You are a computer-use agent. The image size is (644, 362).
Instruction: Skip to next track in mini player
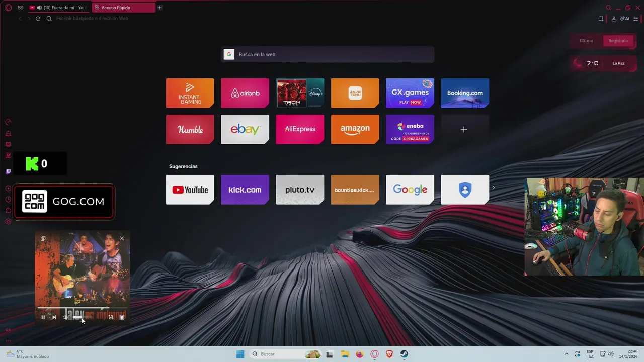coord(54,317)
